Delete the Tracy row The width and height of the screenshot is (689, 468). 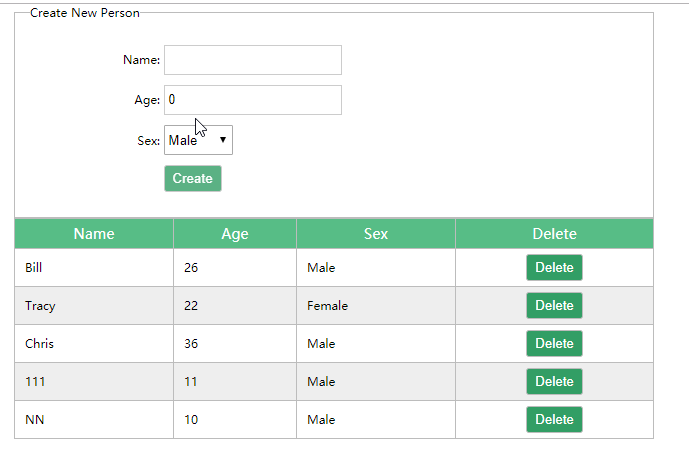click(554, 305)
